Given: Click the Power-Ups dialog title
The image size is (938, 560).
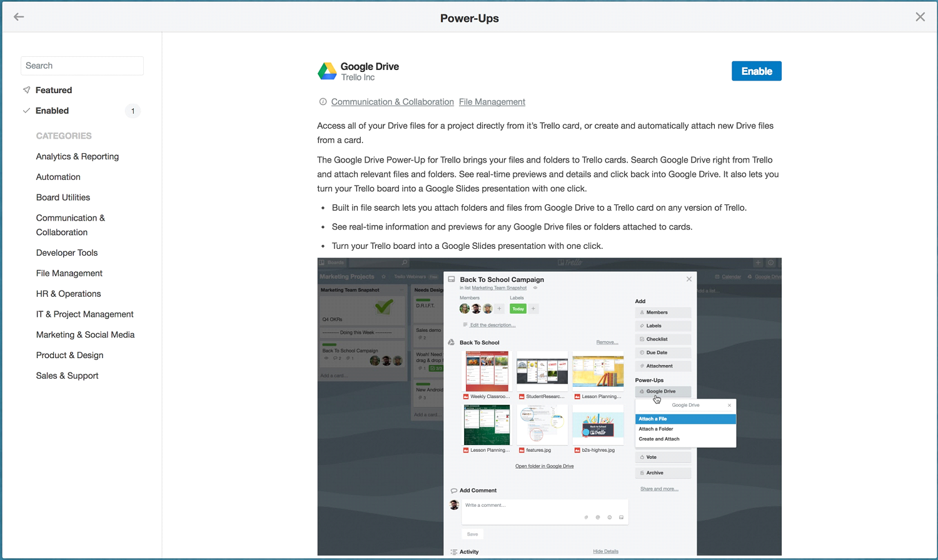Looking at the screenshot, I should [x=470, y=18].
